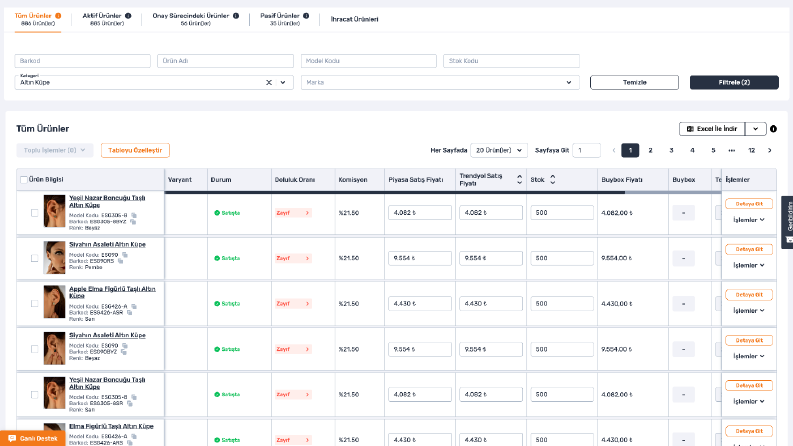The image size is (793, 446).
Task: Click the Filtrele (2) button
Action: click(734, 82)
